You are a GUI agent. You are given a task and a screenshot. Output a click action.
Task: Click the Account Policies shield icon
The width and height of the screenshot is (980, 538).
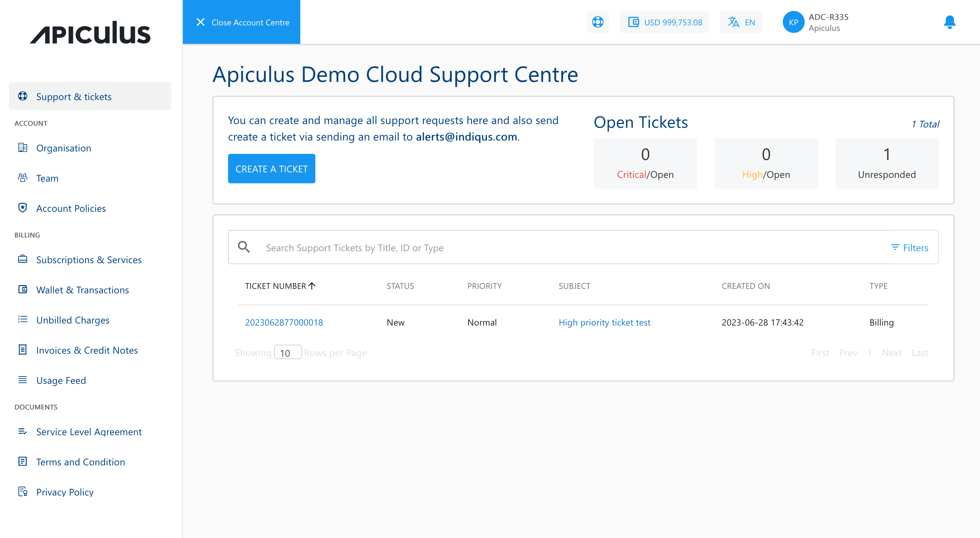[x=23, y=208]
